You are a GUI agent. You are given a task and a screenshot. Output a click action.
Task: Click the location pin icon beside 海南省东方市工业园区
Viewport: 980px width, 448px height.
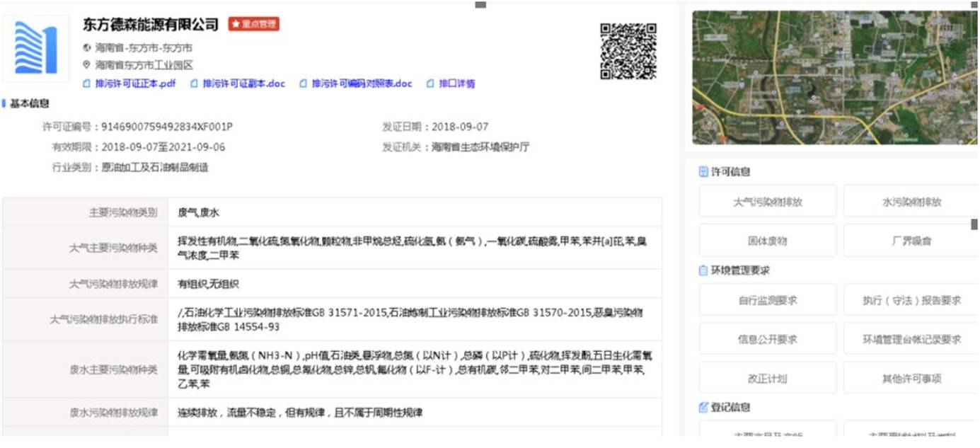[x=87, y=64]
